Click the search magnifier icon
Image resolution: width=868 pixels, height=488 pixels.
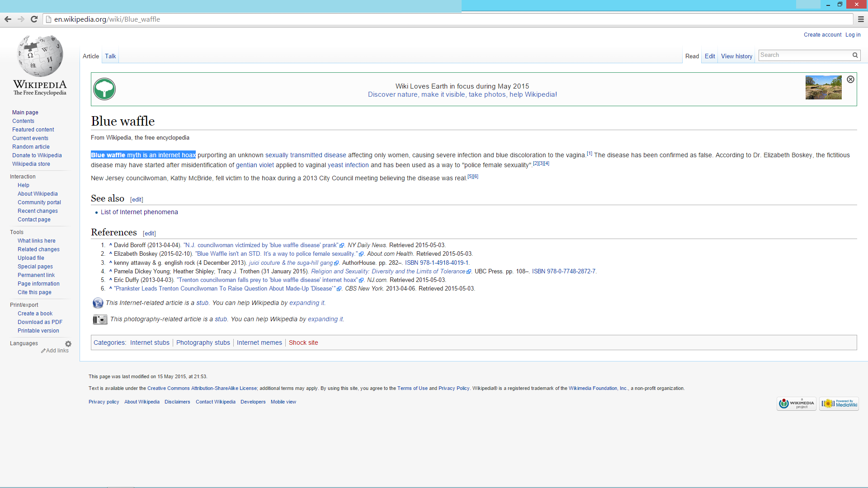click(x=855, y=55)
